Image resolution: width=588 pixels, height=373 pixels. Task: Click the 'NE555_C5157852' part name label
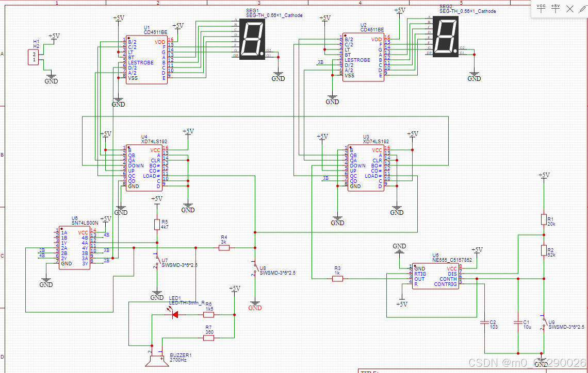tap(452, 260)
